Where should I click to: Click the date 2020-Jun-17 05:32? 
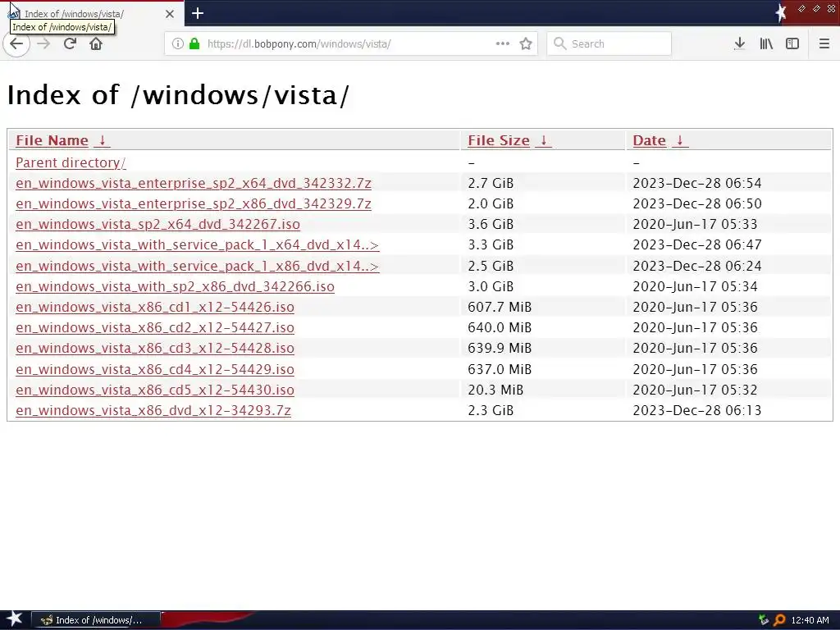coord(696,390)
